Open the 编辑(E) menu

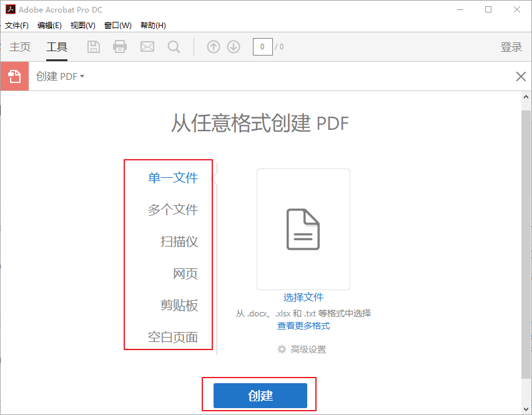coord(49,26)
